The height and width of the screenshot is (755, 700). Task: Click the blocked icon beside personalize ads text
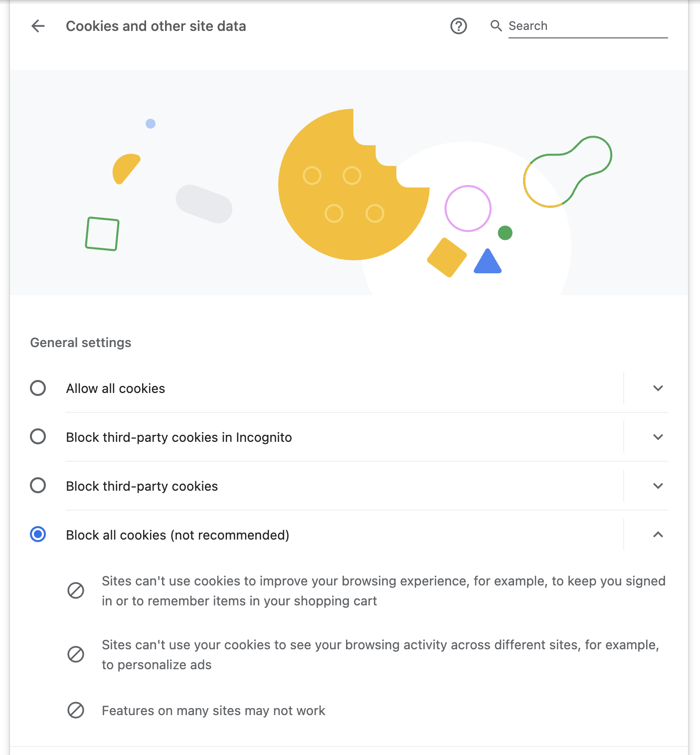[76, 654]
